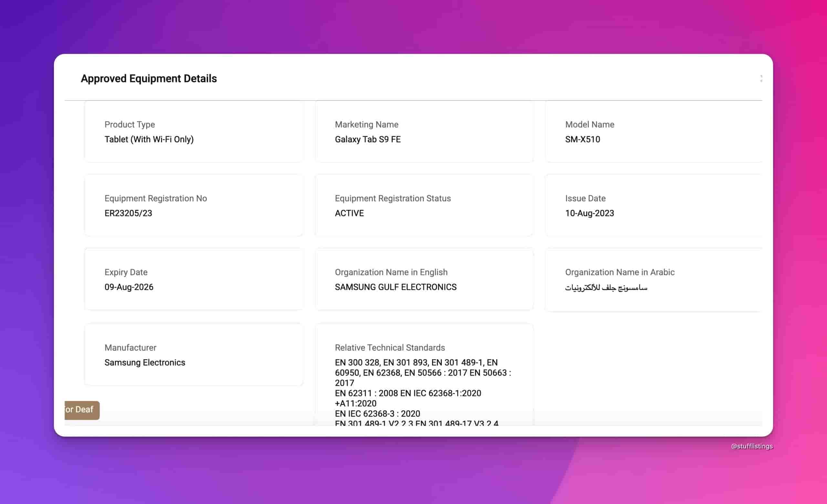The image size is (827, 504).
Task: Click the Approved Equipment Details heading
Action: [x=149, y=79]
